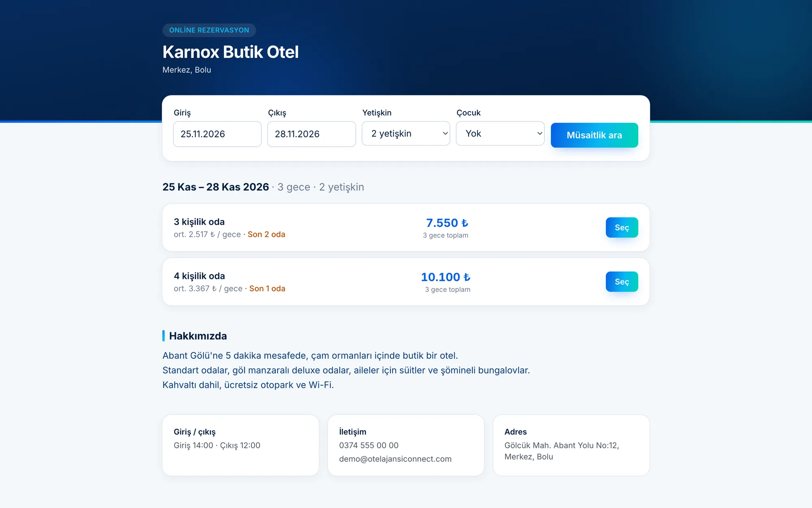
Task: Click the Giriş / çıkış card heading
Action: click(x=194, y=432)
